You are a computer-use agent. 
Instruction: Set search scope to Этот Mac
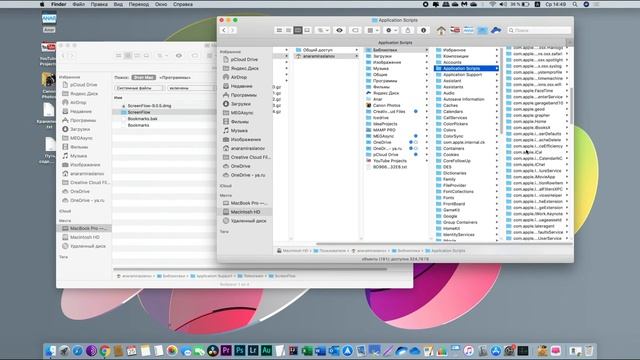click(144, 78)
